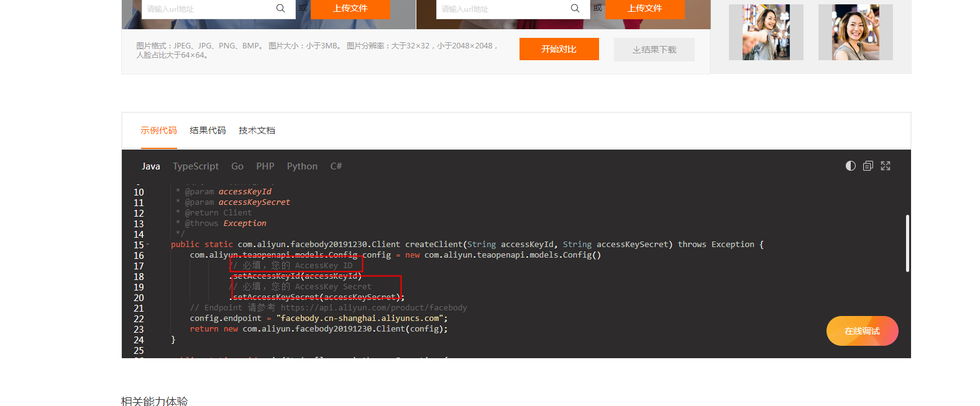
Task: Collapse the code fold arrow at line 15
Action: tap(147, 245)
